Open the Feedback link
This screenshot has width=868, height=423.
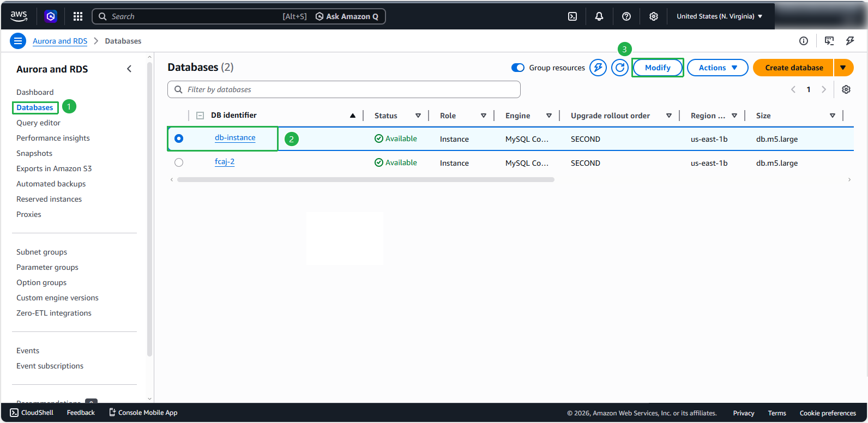tap(81, 413)
